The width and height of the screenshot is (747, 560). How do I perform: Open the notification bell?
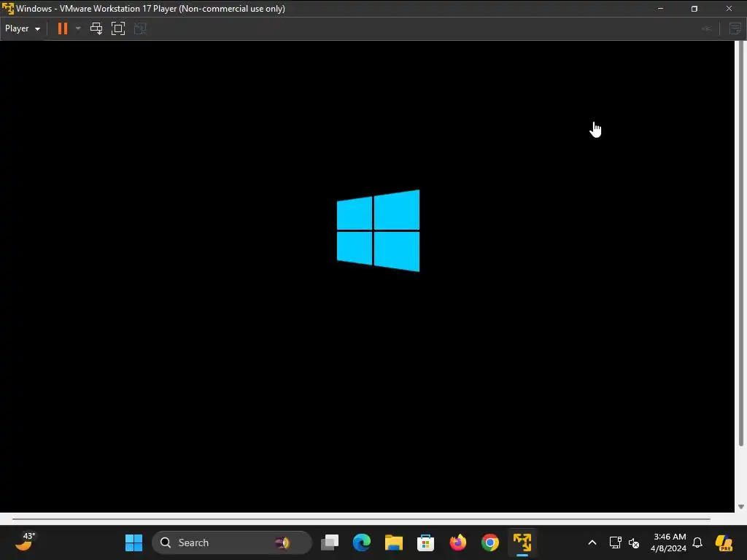[x=697, y=542]
